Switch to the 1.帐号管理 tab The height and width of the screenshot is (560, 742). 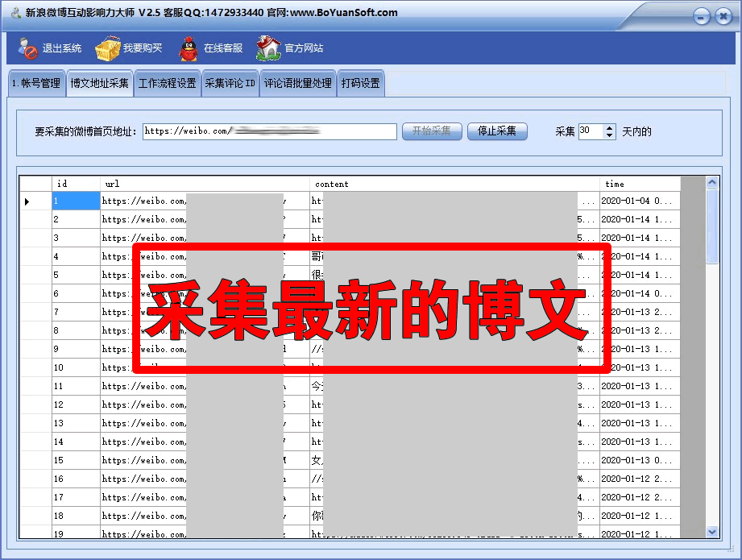tap(37, 83)
